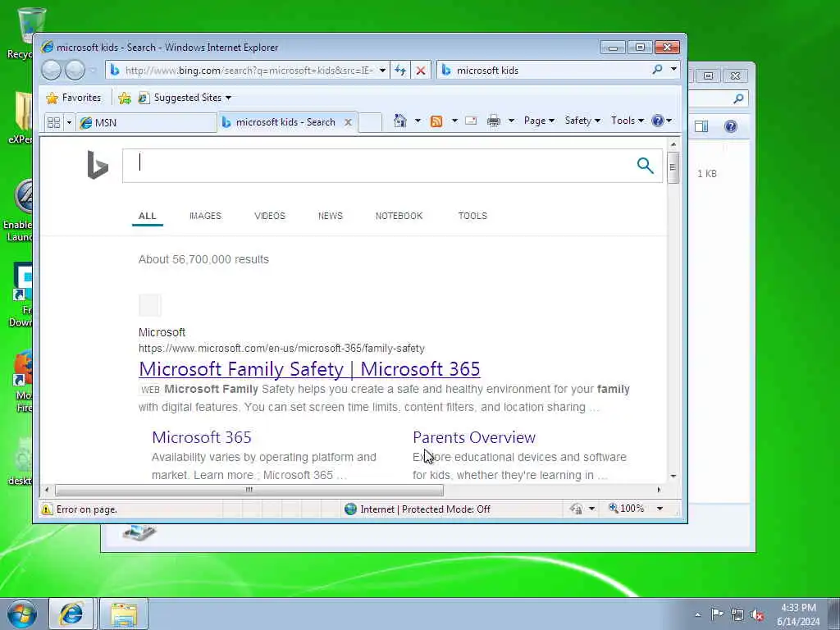
Task: Click Explorer window help icon
Action: pyautogui.click(x=731, y=126)
